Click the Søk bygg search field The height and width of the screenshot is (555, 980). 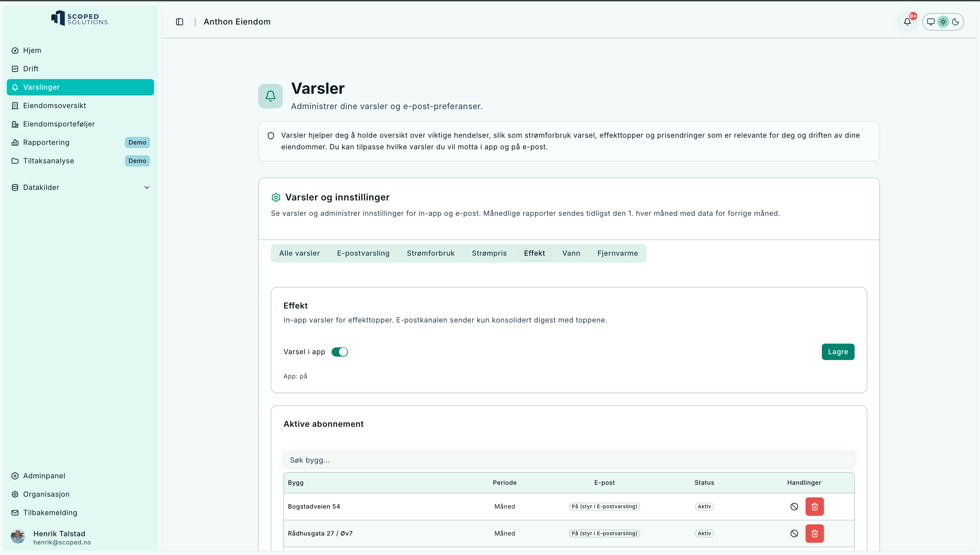pos(568,460)
